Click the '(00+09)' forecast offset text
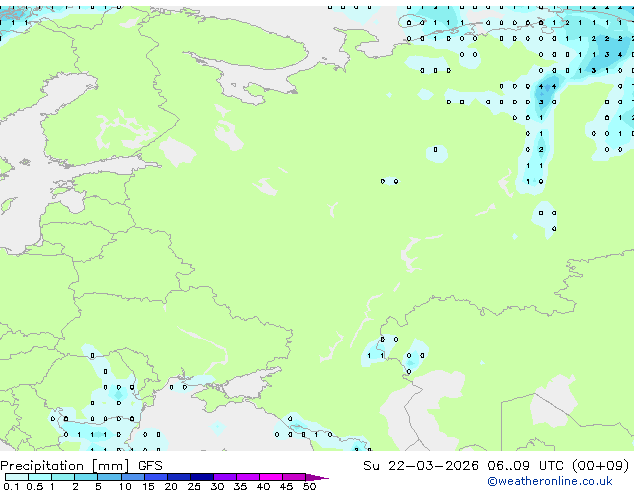The height and width of the screenshot is (490, 634). click(601, 466)
